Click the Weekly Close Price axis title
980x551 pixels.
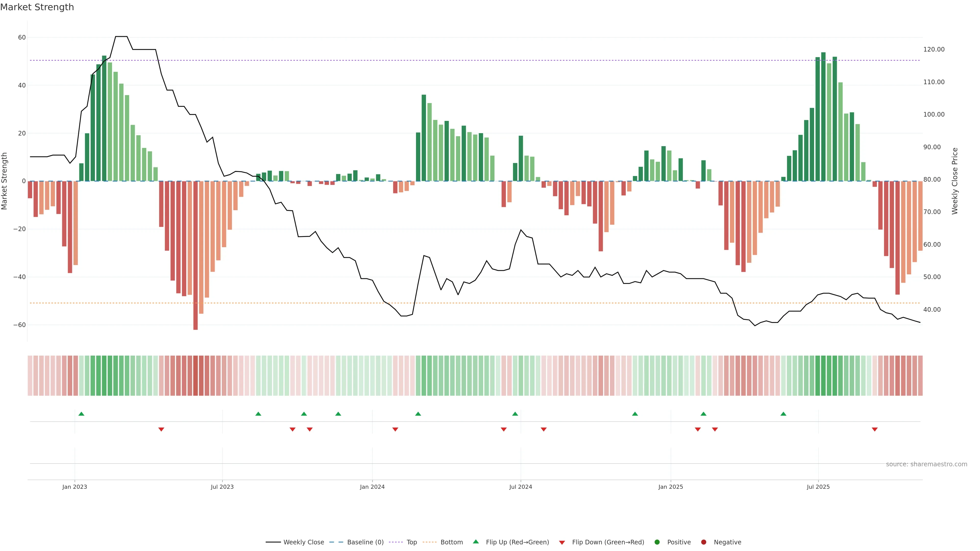[955, 181]
